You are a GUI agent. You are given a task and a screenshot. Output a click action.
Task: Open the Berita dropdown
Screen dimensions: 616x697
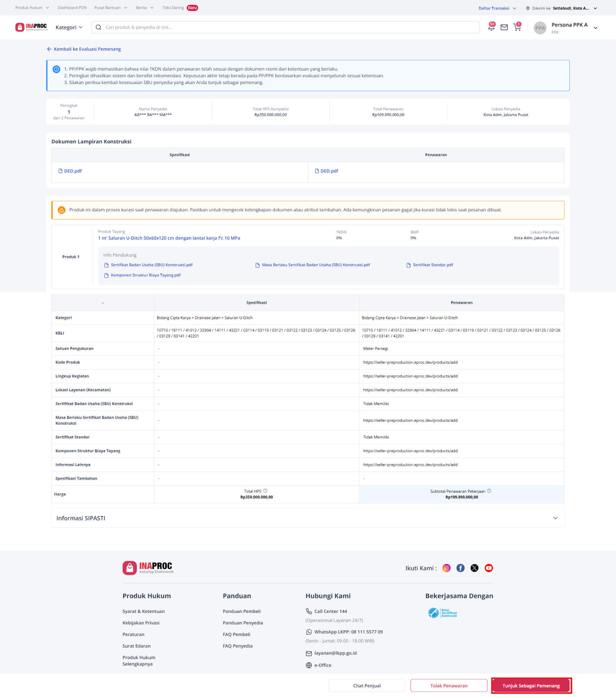(x=145, y=8)
